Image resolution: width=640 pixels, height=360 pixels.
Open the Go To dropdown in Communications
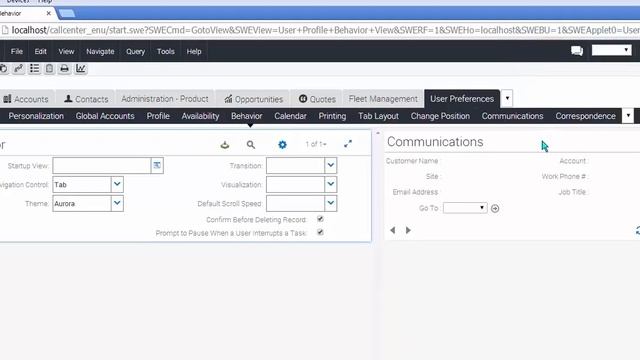point(465,208)
